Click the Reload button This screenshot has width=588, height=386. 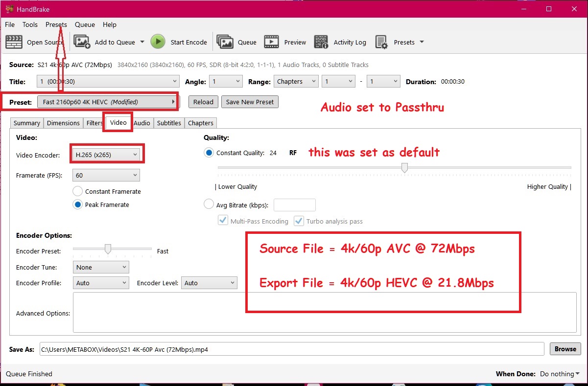203,102
